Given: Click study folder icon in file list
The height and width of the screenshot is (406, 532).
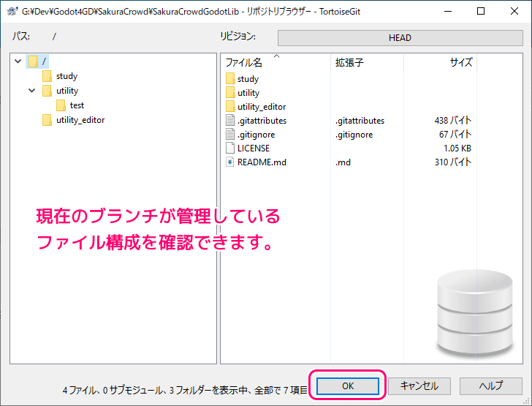Looking at the screenshot, I should (x=230, y=79).
